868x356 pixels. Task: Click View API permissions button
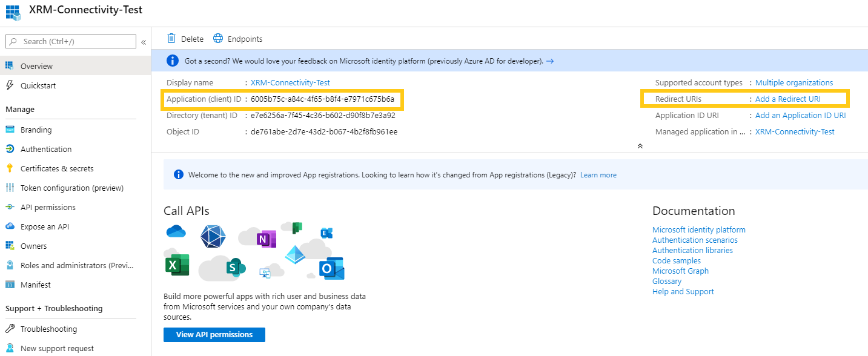click(214, 334)
